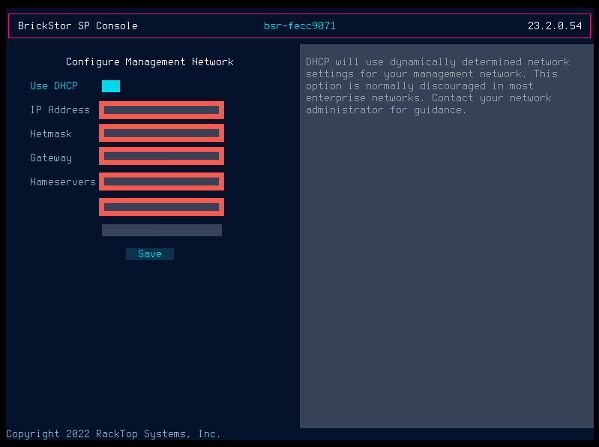This screenshot has height=447, width=599.
Task: Click the second Nameservers field outlined in red
Action: point(162,207)
